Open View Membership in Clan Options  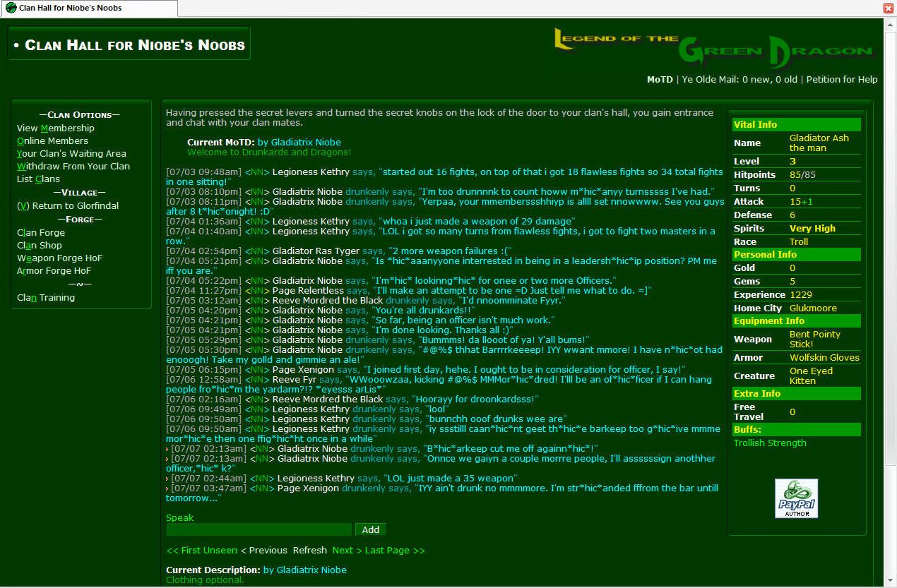(x=55, y=128)
